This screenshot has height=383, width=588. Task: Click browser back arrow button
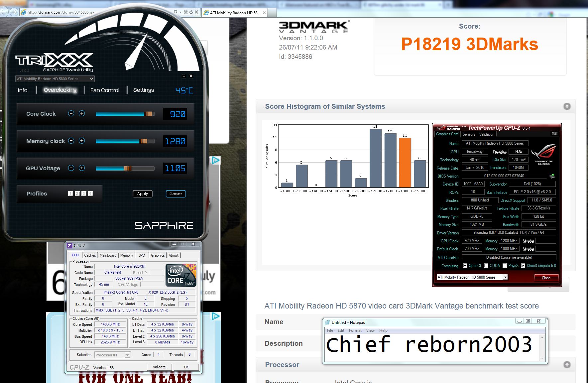[x=4, y=12]
